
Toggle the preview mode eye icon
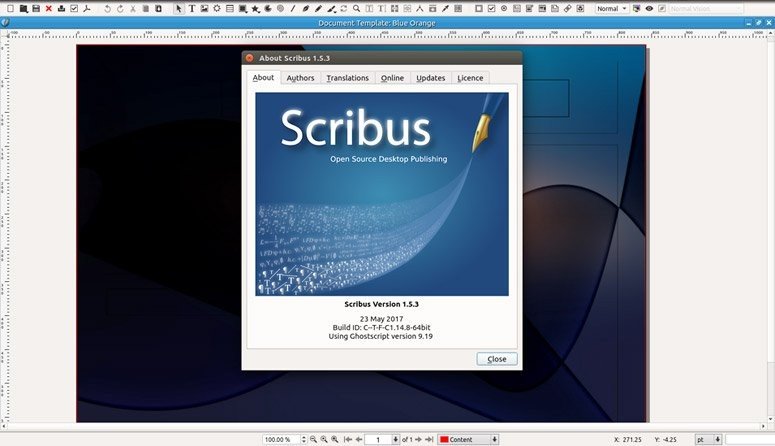[649, 8]
